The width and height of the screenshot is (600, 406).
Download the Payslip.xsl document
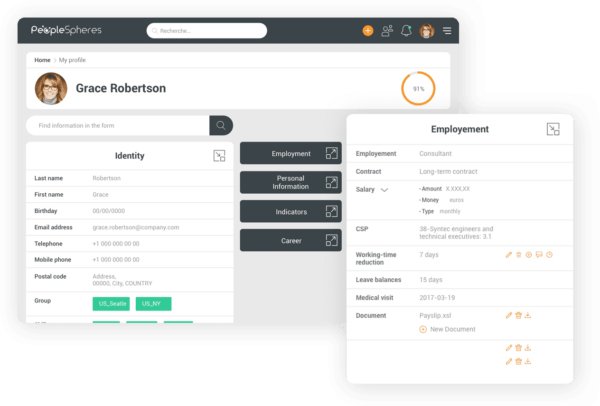point(528,315)
